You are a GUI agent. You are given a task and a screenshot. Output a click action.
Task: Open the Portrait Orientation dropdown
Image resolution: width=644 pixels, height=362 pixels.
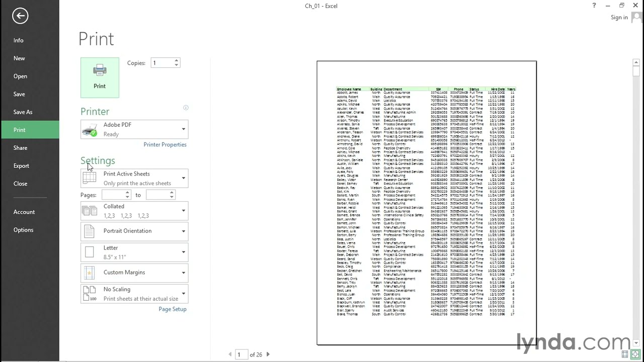click(134, 231)
